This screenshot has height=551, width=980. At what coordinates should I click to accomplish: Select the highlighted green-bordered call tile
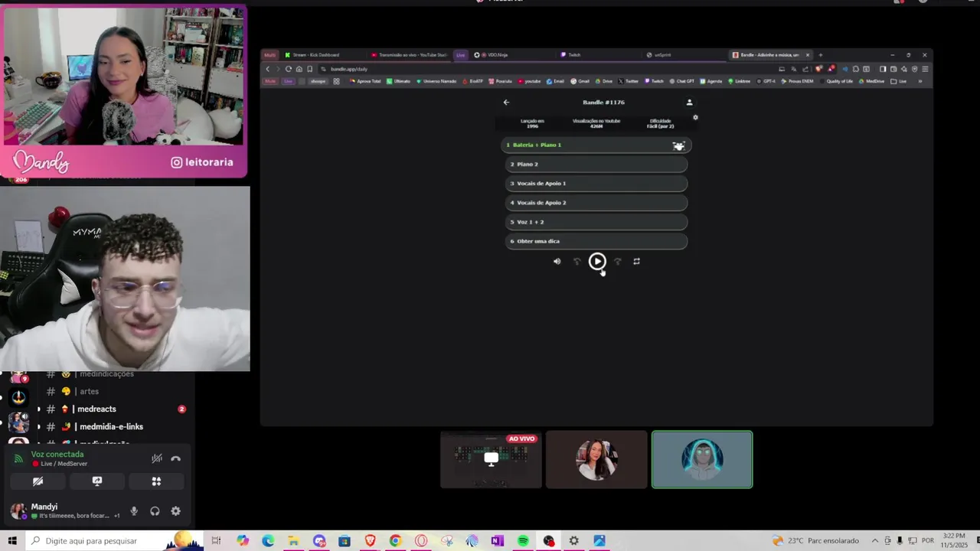(702, 460)
